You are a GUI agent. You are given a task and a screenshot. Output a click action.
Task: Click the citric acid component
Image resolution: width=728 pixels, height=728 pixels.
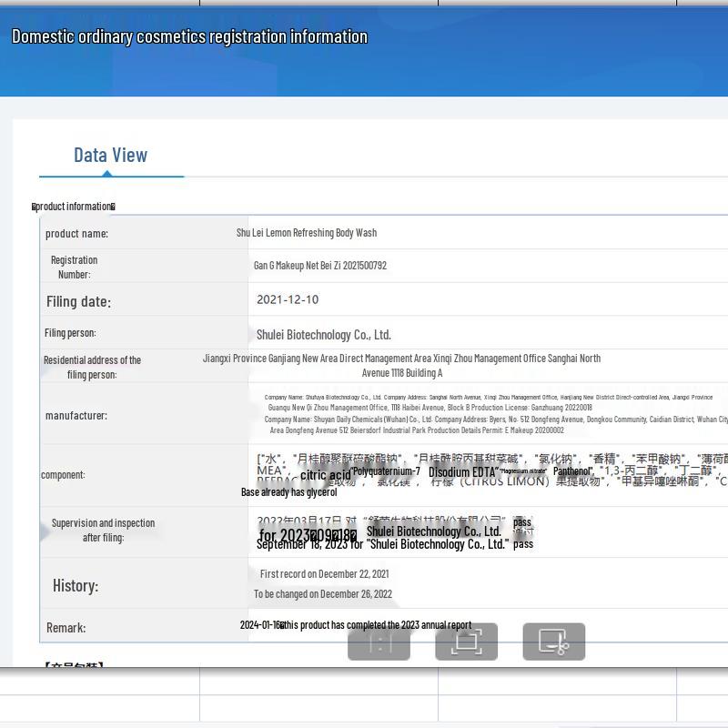coord(325,475)
